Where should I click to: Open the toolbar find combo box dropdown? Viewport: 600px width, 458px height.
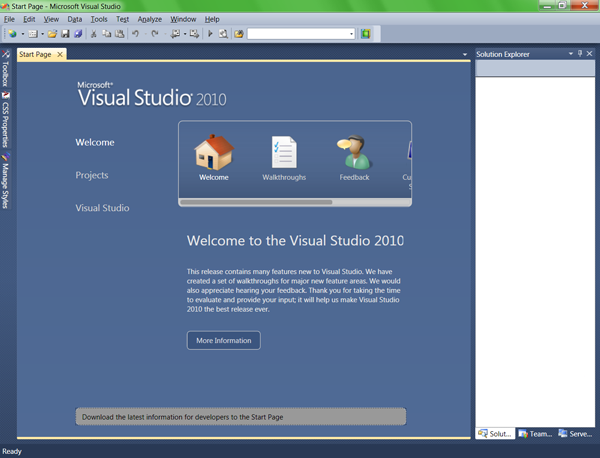tap(351, 34)
